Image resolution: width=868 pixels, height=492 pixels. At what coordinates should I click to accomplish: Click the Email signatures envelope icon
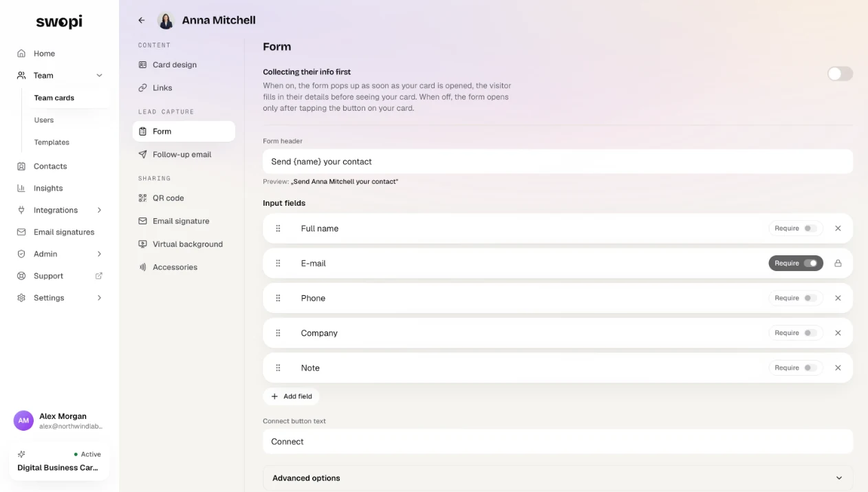click(21, 233)
